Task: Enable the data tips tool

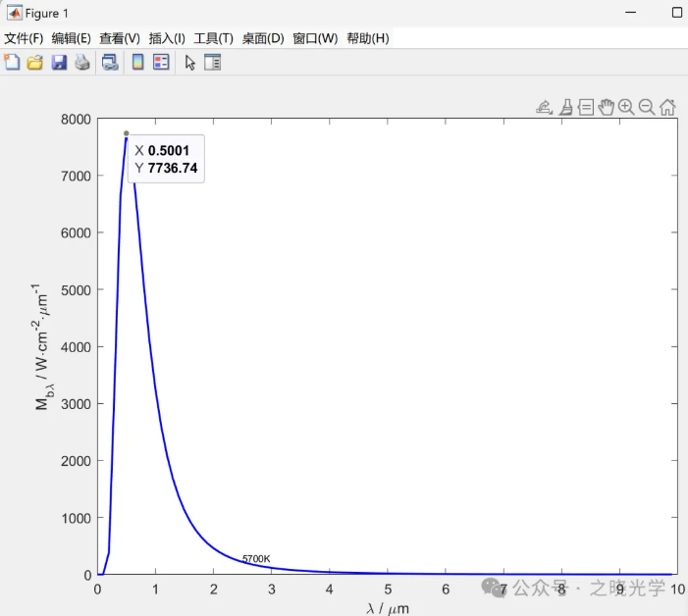Action: (586, 107)
